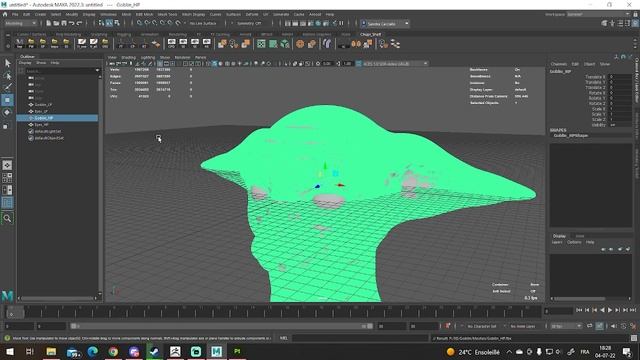Image resolution: width=640 pixels, height=360 pixels.
Task: Open the Modeling menu set dropdown
Action: (20, 24)
